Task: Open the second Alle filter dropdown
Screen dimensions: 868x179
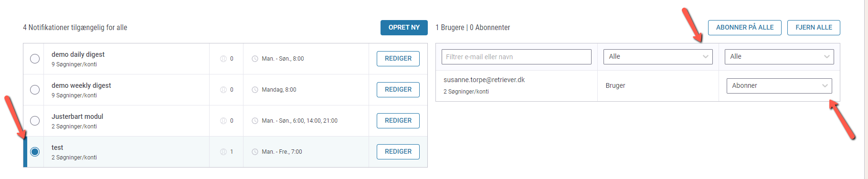Action: pos(779,56)
